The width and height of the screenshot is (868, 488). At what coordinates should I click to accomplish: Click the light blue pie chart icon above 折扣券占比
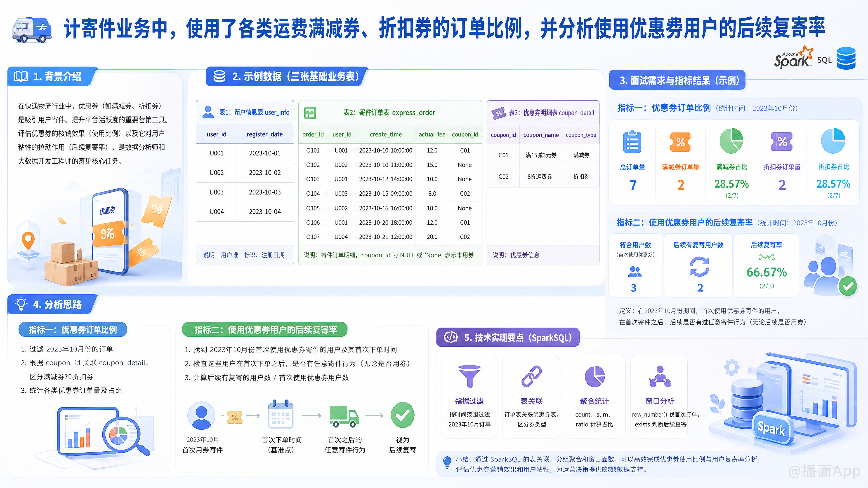click(x=833, y=141)
